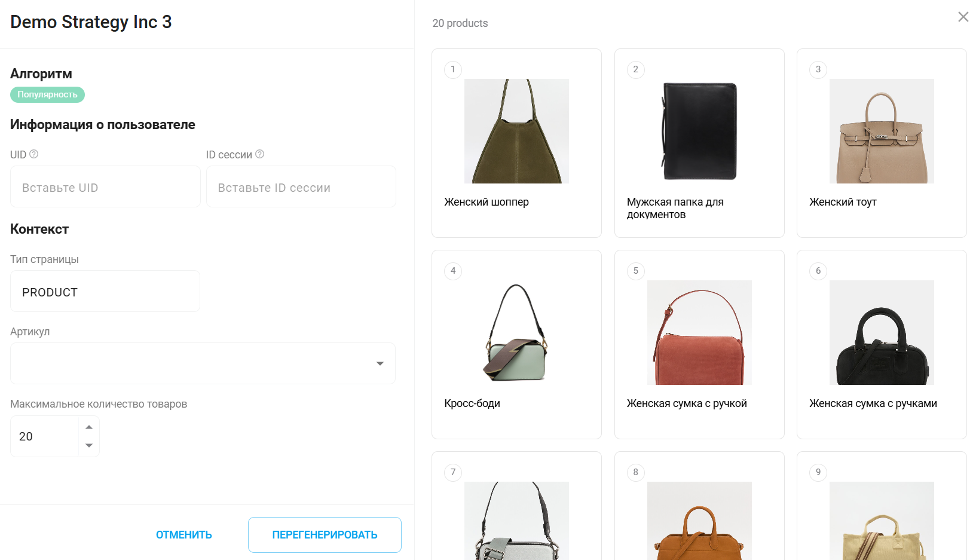Select the Мужская папка для документов image

pos(699,131)
